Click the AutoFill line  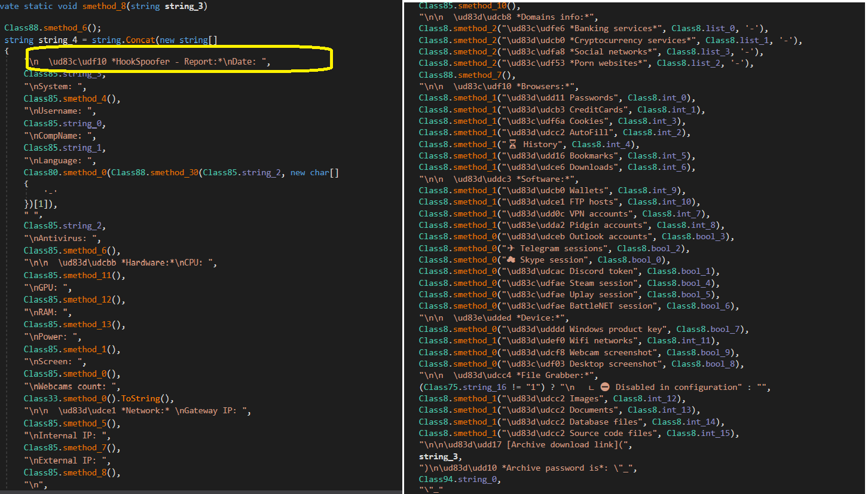pos(555,133)
